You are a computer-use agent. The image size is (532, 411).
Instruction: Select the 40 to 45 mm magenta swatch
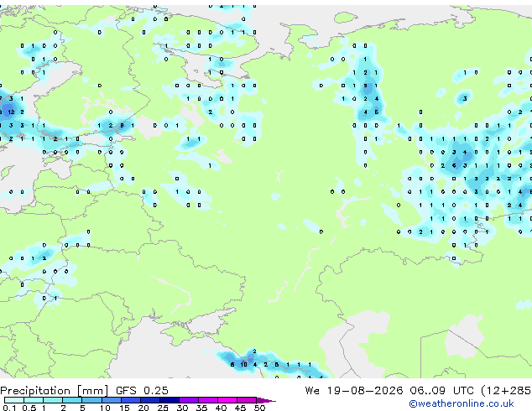pyautogui.click(x=227, y=400)
